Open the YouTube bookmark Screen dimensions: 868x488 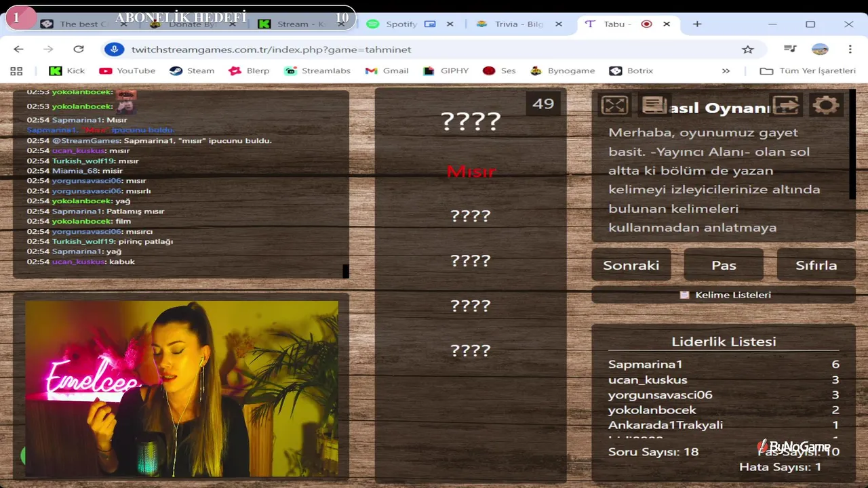(127, 70)
